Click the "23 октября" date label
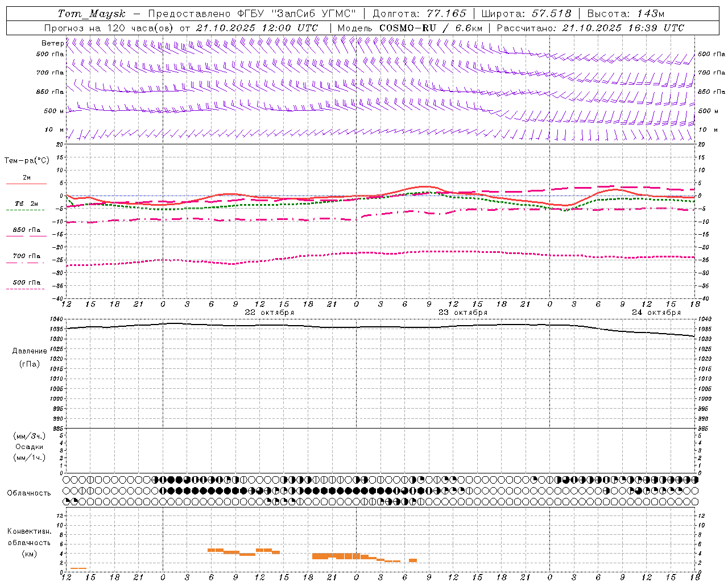Viewport: 728px width, 582px height. click(463, 313)
